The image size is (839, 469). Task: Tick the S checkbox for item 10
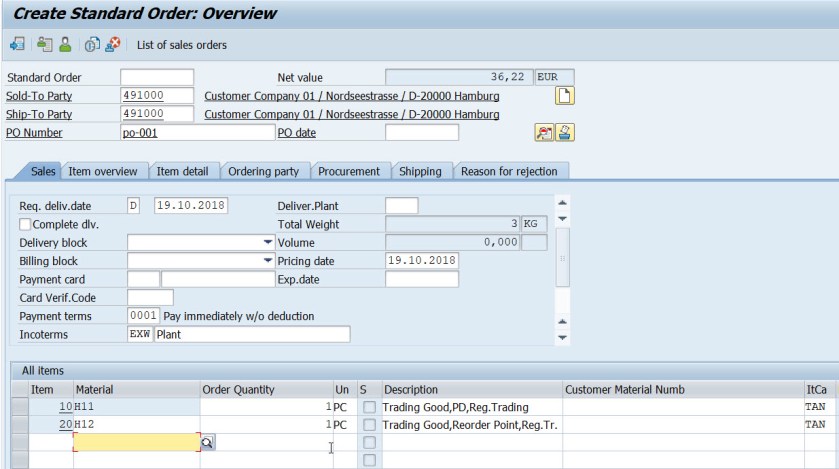click(x=370, y=408)
